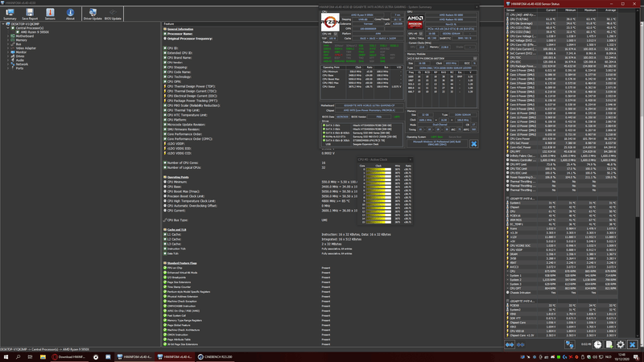Open taskbar search magnifier
The width and height of the screenshot is (644, 362).
click(x=18, y=357)
